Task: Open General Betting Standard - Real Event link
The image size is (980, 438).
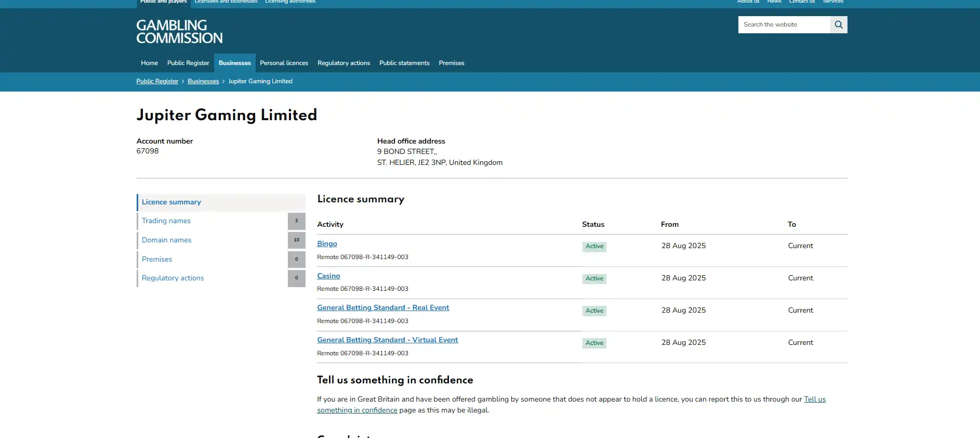Action: 383,307
